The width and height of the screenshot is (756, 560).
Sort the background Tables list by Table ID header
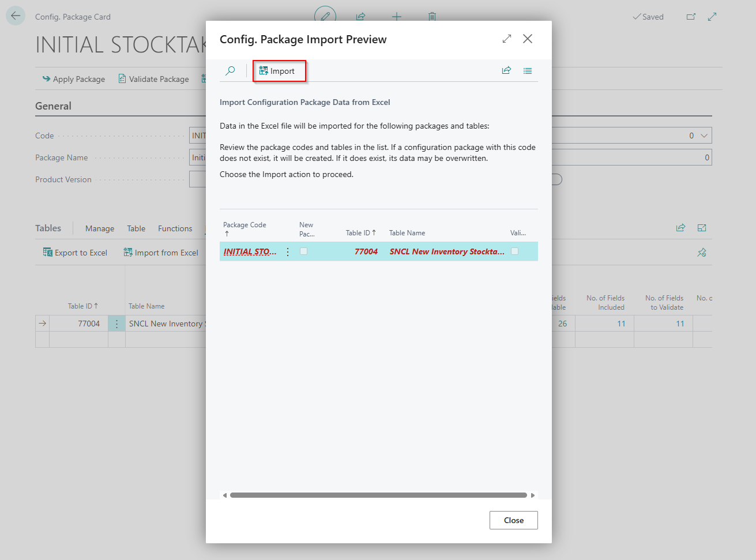83,306
